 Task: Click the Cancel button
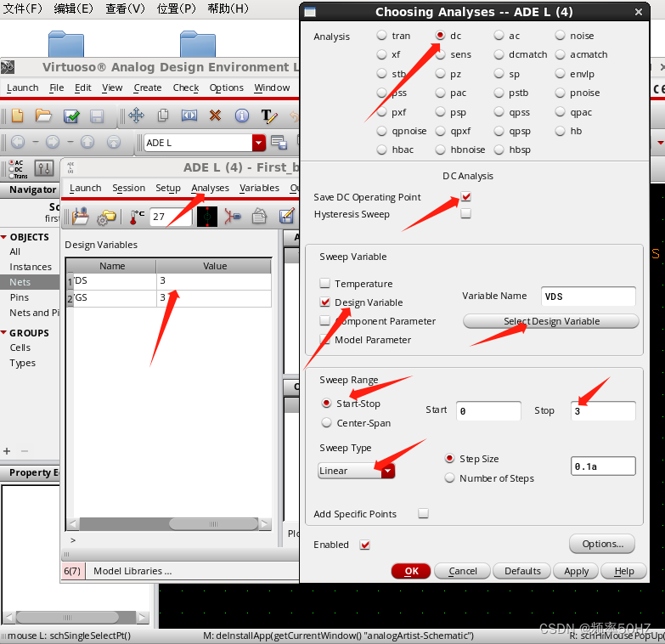(x=462, y=571)
